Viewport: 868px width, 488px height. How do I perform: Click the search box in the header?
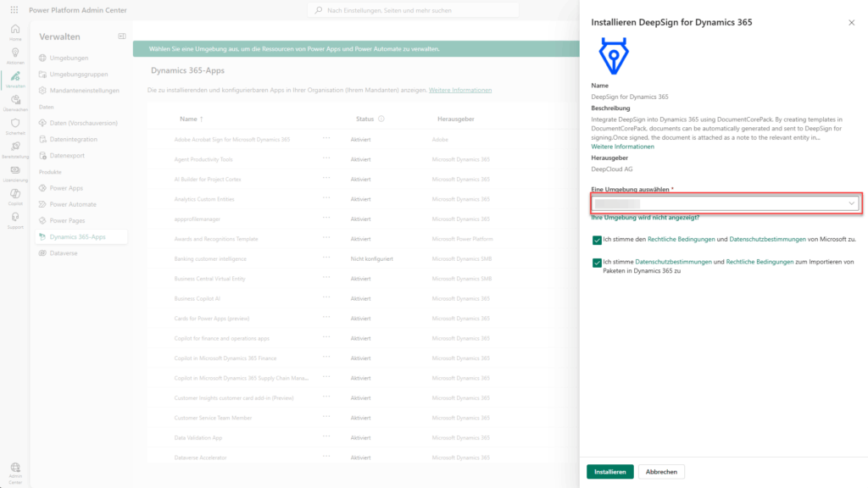click(x=413, y=10)
